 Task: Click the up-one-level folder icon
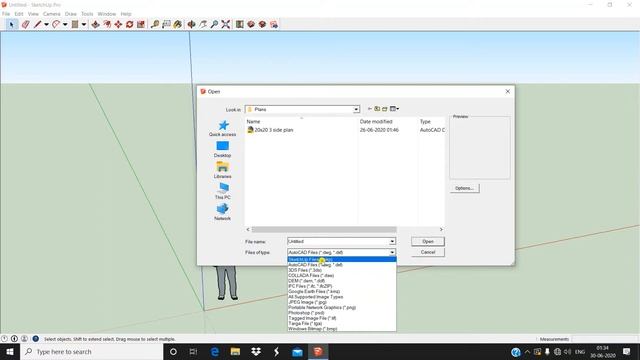click(377, 109)
